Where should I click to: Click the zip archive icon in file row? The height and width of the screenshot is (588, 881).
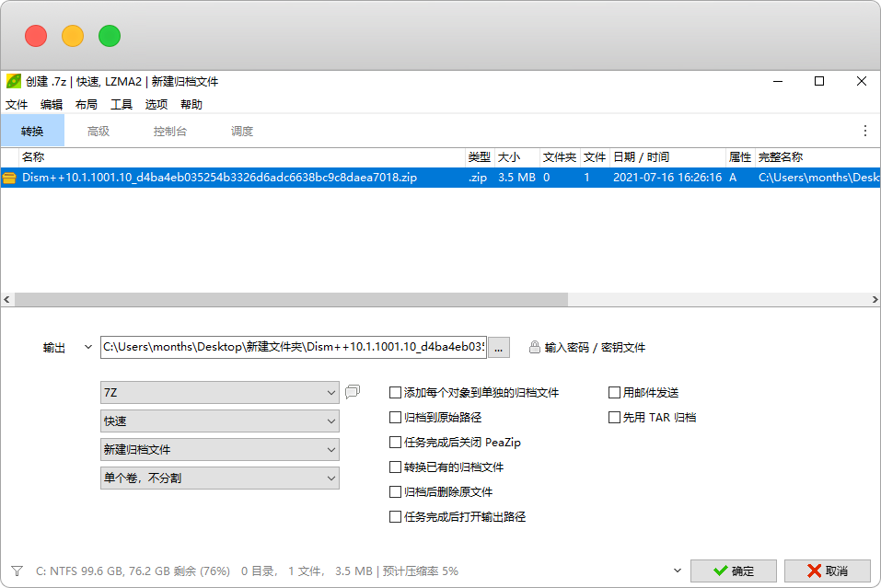pos(10,178)
